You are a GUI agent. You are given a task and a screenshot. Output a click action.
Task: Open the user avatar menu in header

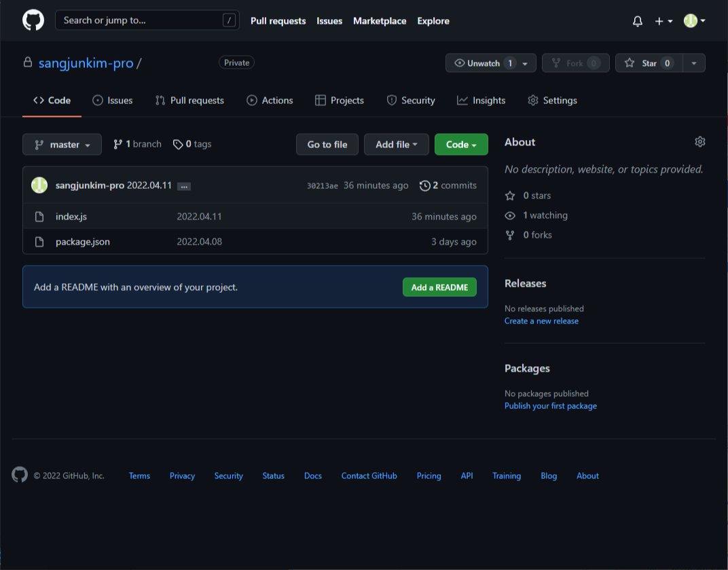694,20
